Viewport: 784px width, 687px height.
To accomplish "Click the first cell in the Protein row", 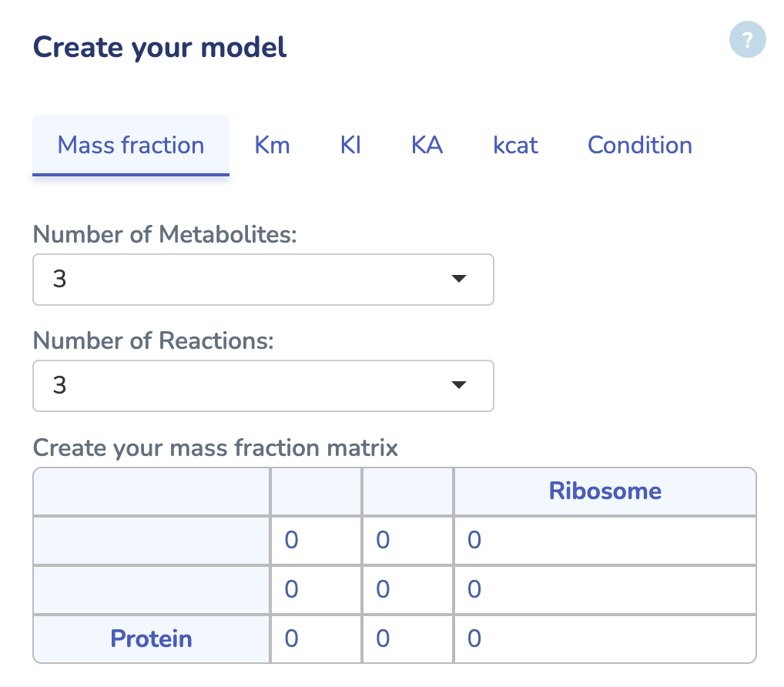I will (x=316, y=638).
